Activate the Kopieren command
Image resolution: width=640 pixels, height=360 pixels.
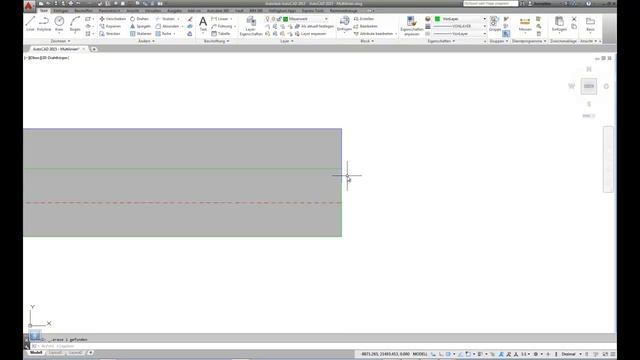click(110, 26)
